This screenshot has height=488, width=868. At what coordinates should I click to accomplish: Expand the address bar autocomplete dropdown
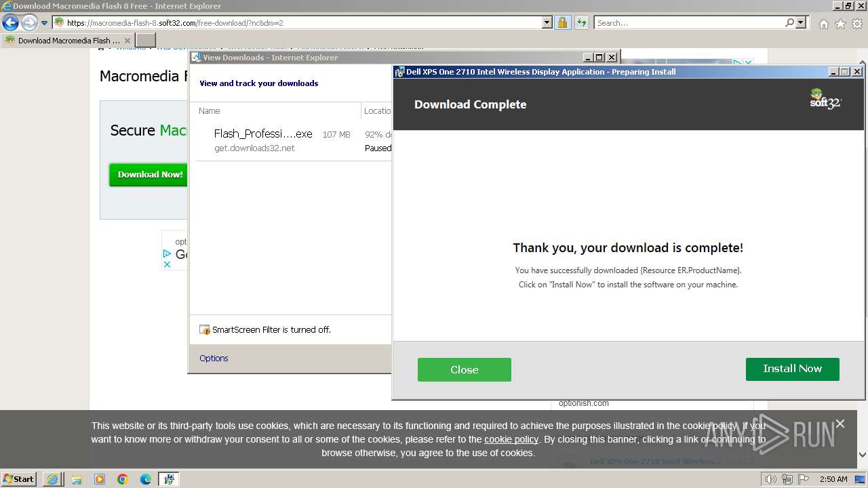click(547, 22)
